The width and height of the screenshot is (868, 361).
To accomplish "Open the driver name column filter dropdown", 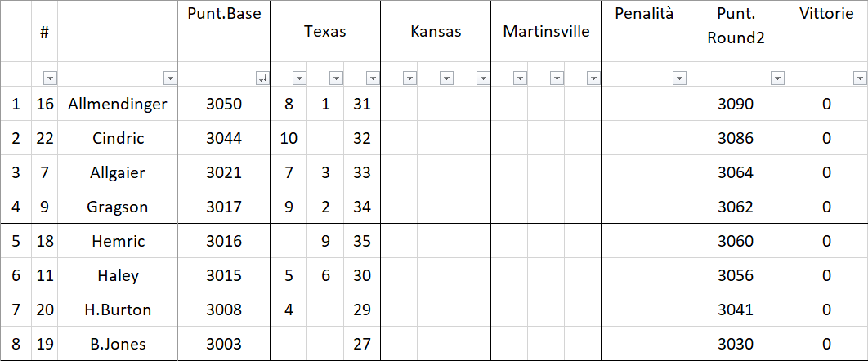I will [x=170, y=78].
